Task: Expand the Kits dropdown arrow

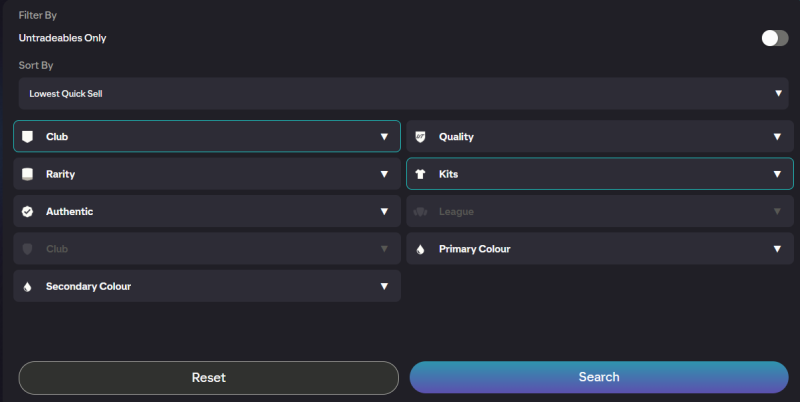Action: click(777, 174)
